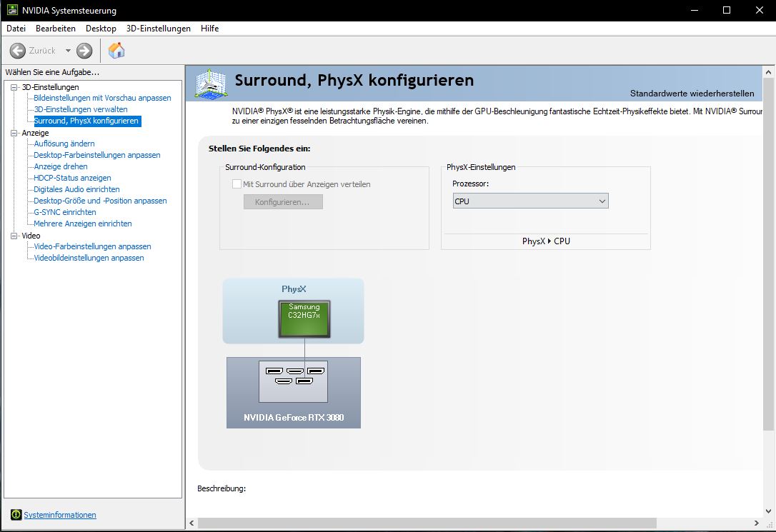Click the 'Beschreibung:' label
776x532 pixels.
(222, 488)
